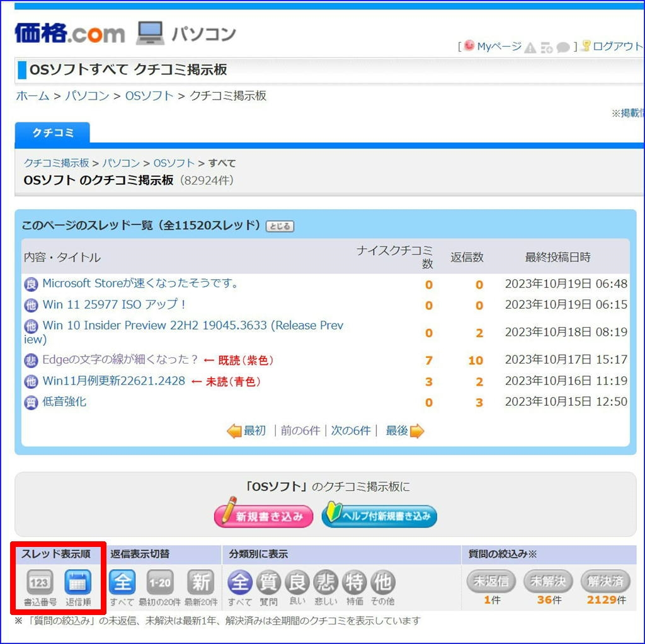Open パソコン link in lower gray breadcrumb
This screenshot has height=644, width=645.
click(121, 163)
